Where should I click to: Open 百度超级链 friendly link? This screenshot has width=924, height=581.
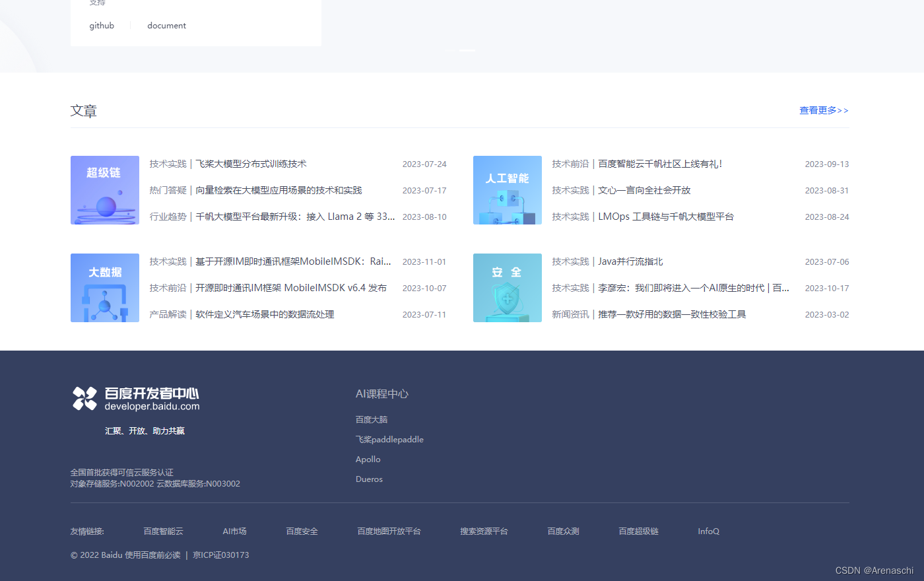coord(638,531)
